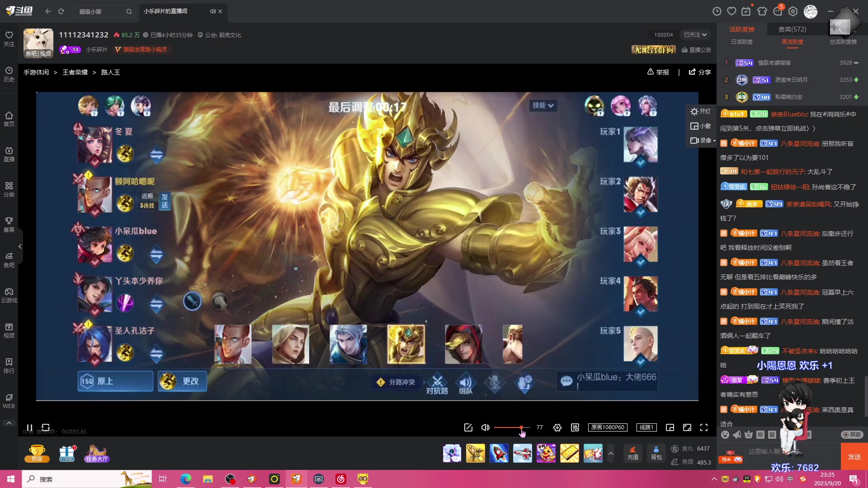Send the airplane gift

(523, 453)
